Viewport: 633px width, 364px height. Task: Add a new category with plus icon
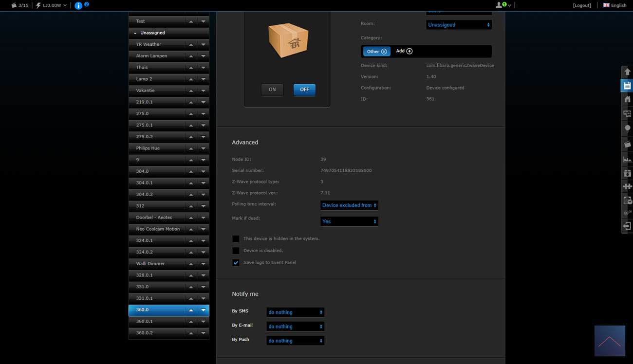pyautogui.click(x=409, y=51)
